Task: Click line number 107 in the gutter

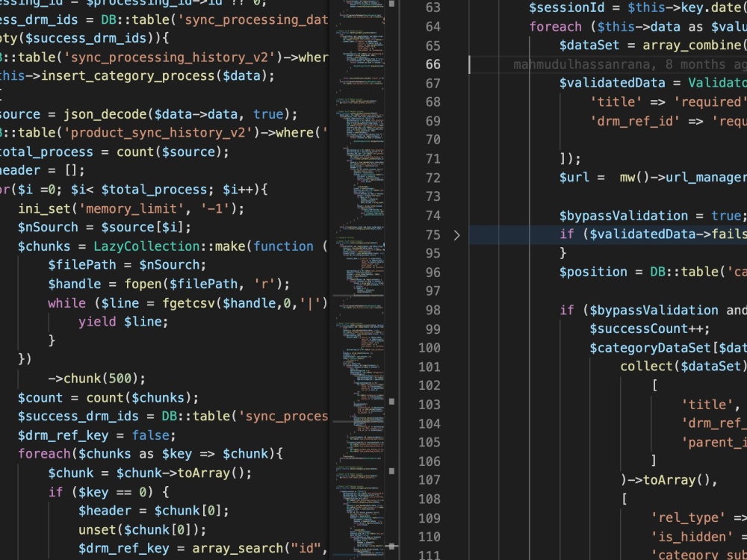Action: coord(430,480)
